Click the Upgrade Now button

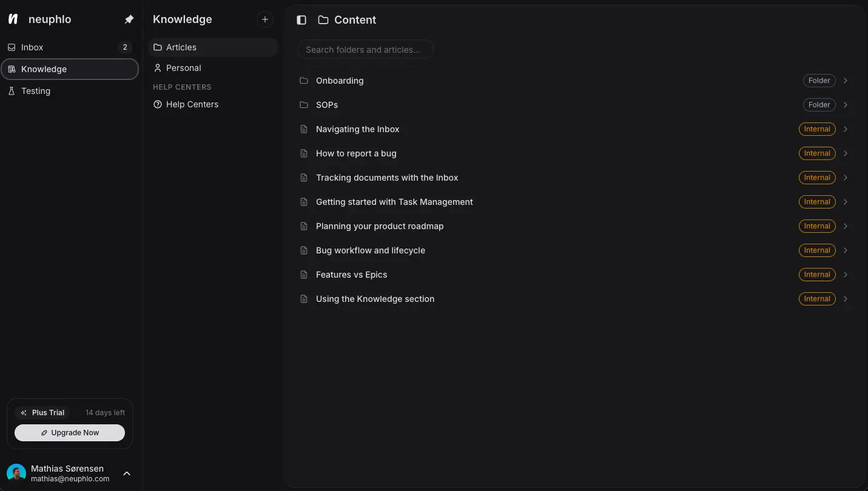(70, 433)
